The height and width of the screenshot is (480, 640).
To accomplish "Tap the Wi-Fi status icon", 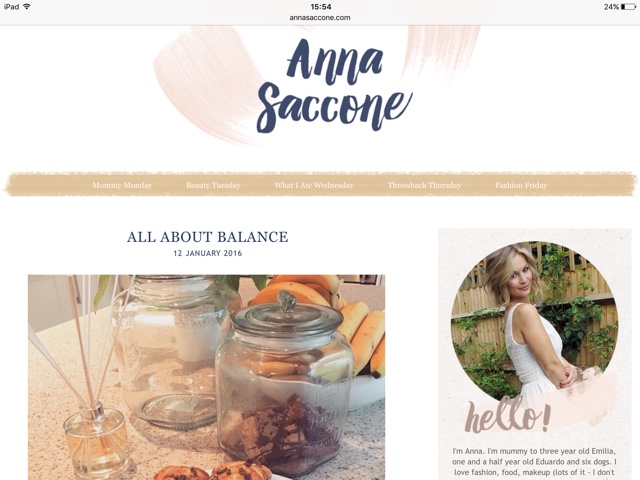I will pyautogui.click(x=27, y=7).
